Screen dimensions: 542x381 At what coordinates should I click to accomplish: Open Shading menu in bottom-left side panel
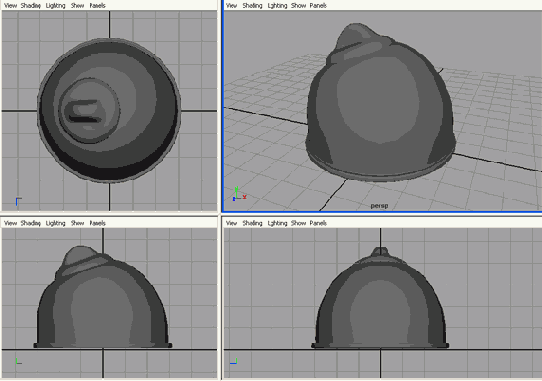(30, 223)
